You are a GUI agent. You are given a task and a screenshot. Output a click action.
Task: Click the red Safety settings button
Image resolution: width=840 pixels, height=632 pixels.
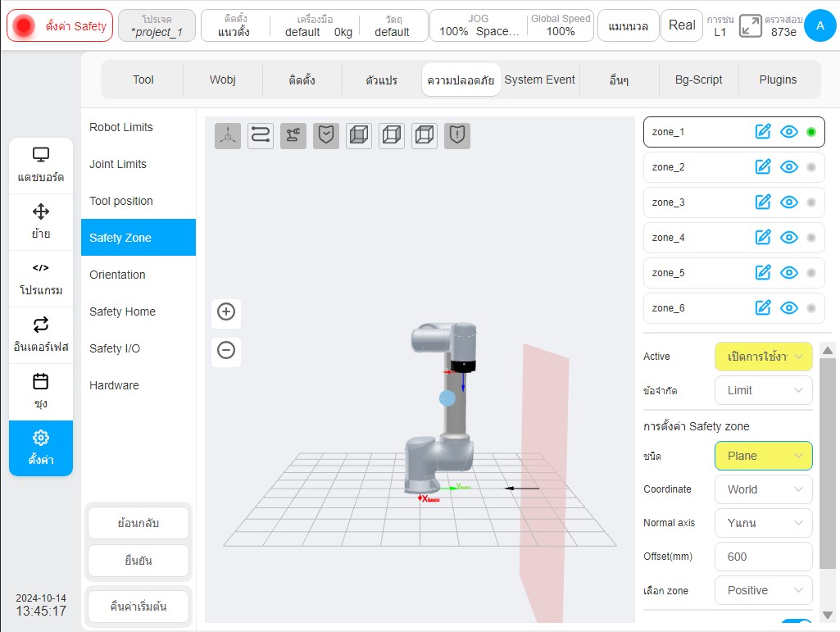pos(60,25)
